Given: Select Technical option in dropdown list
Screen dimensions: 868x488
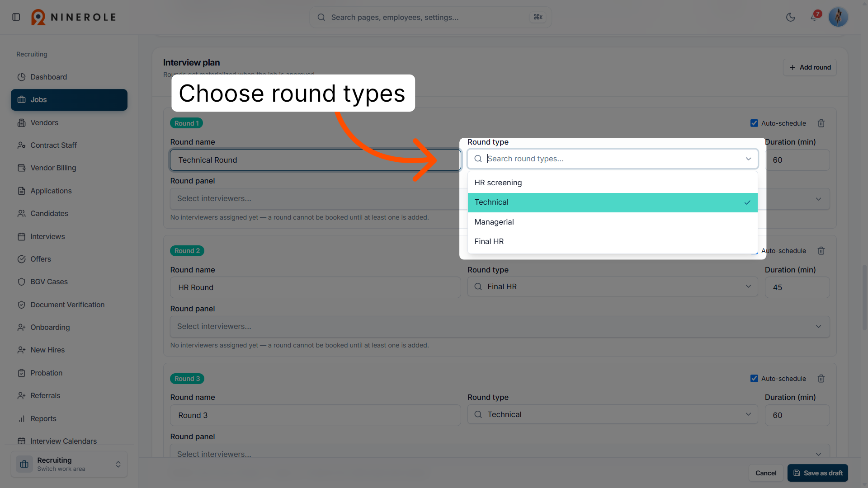Looking at the screenshot, I should 613,202.
